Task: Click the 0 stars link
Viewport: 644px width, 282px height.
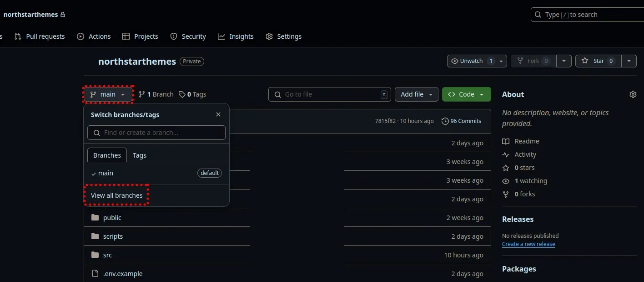Action: tap(524, 168)
